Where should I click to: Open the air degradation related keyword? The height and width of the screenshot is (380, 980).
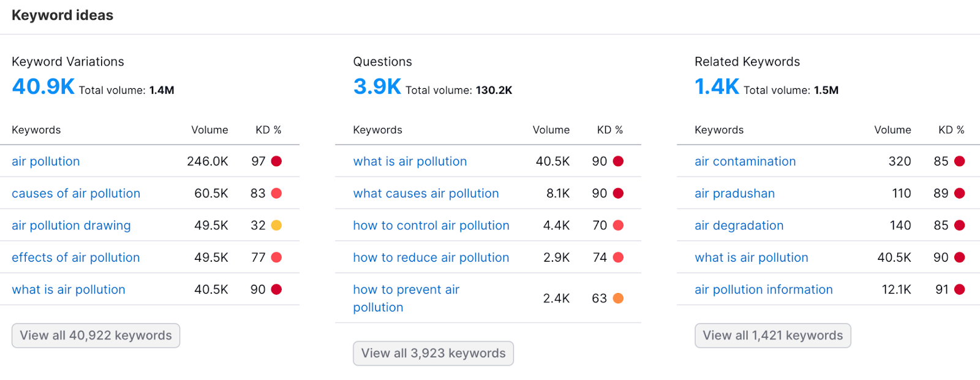pyautogui.click(x=739, y=226)
